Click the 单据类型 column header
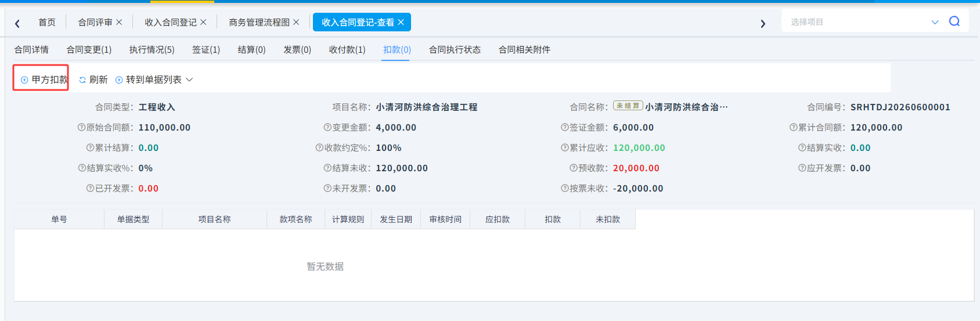This screenshot has height=321, width=980. coord(134,219)
